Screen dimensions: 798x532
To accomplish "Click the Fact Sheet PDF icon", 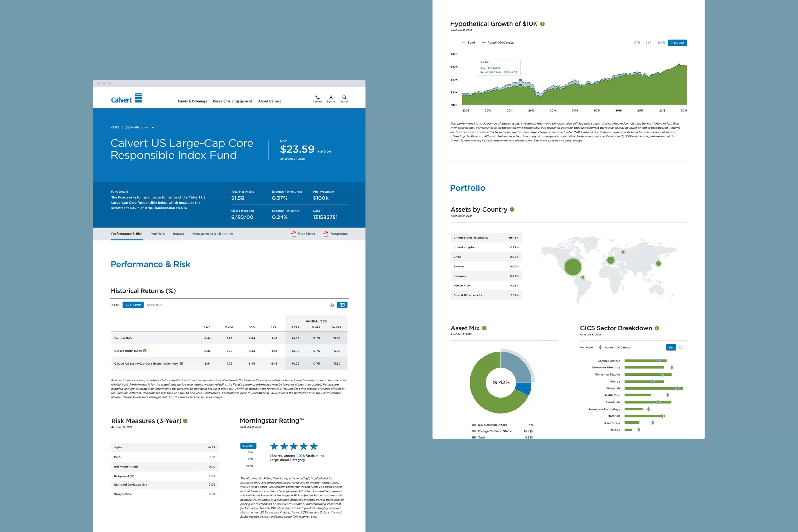I will pyautogui.click(x=294, y=234).
